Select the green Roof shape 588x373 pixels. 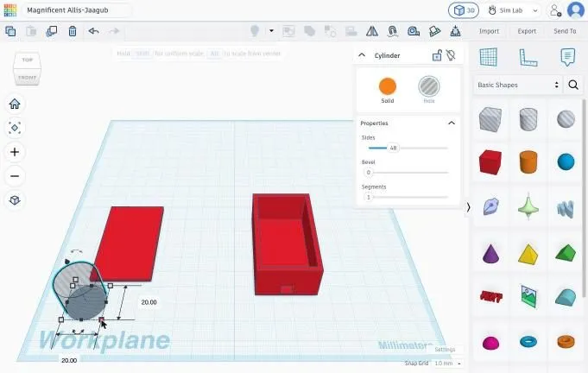click(x=566, y=253)
